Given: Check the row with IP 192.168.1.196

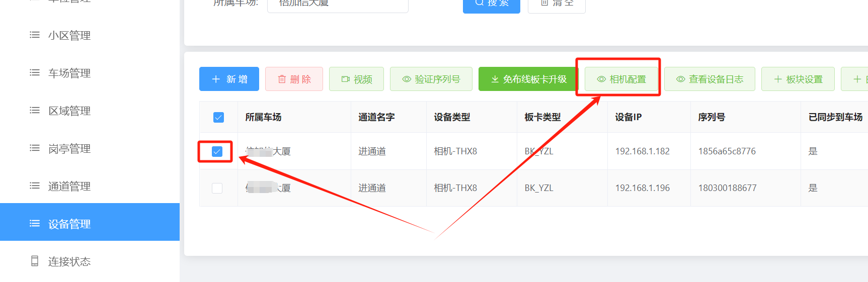Looking at the screenshot, I should (x=217, y=188).
